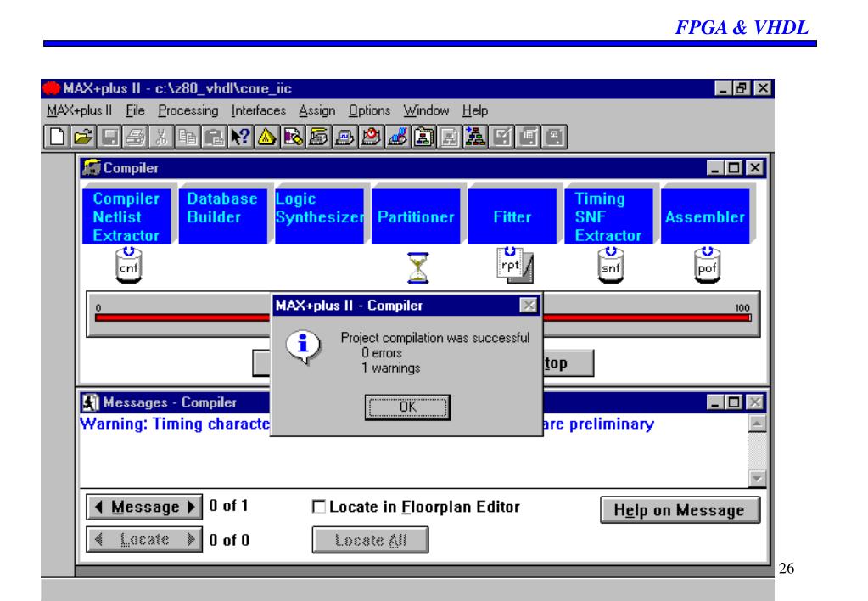
Task: Click the "0 of 0" locate counter
Action: [229, 540]
